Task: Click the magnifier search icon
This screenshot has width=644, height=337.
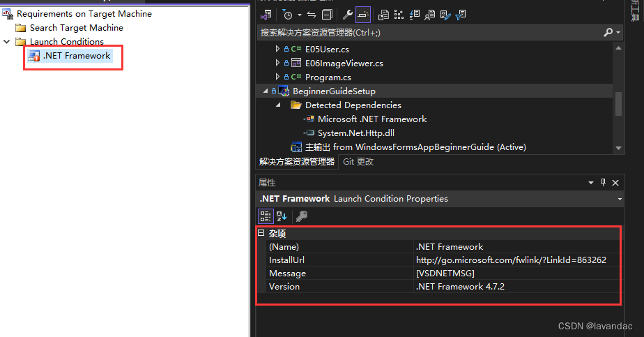Action: point(608,33)
